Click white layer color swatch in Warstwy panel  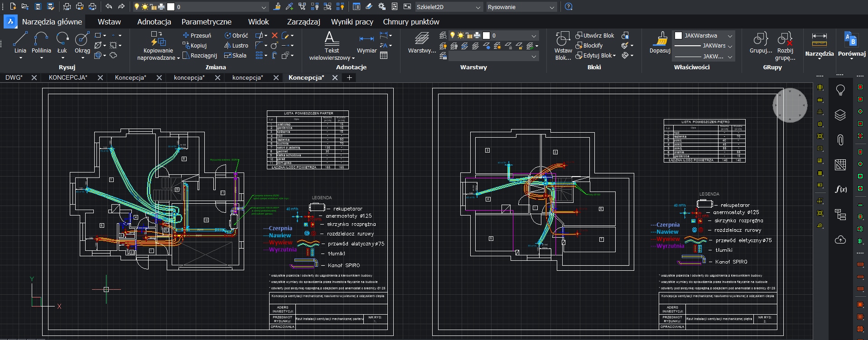click(x=486, y=35)
